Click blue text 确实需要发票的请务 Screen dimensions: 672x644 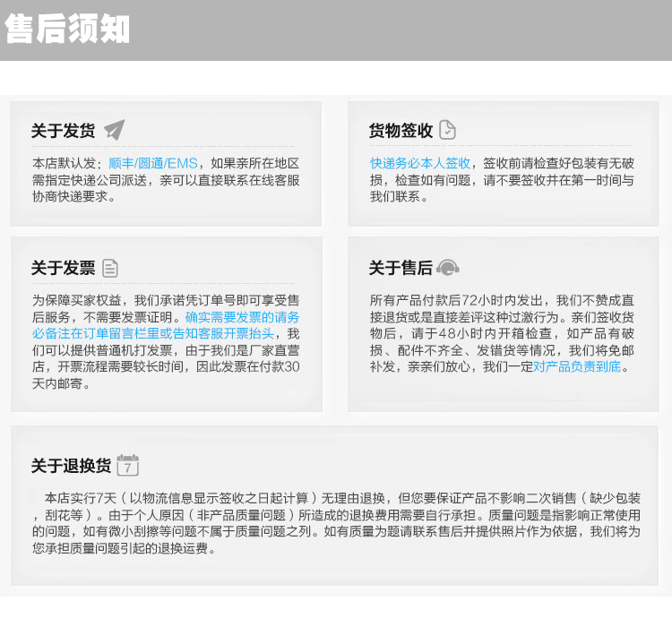pyautogui.click(x=242, y=317)
